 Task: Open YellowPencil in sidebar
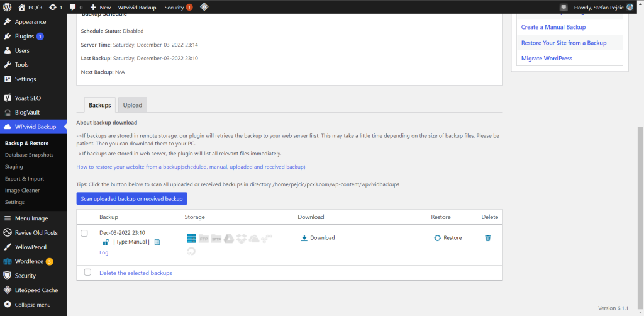pos(33,247)
